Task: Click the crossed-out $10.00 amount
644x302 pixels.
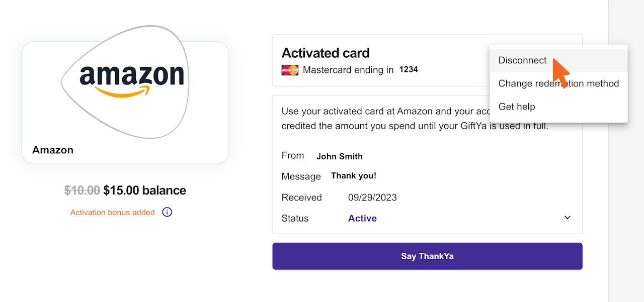Action: click(x=82, y=190)
